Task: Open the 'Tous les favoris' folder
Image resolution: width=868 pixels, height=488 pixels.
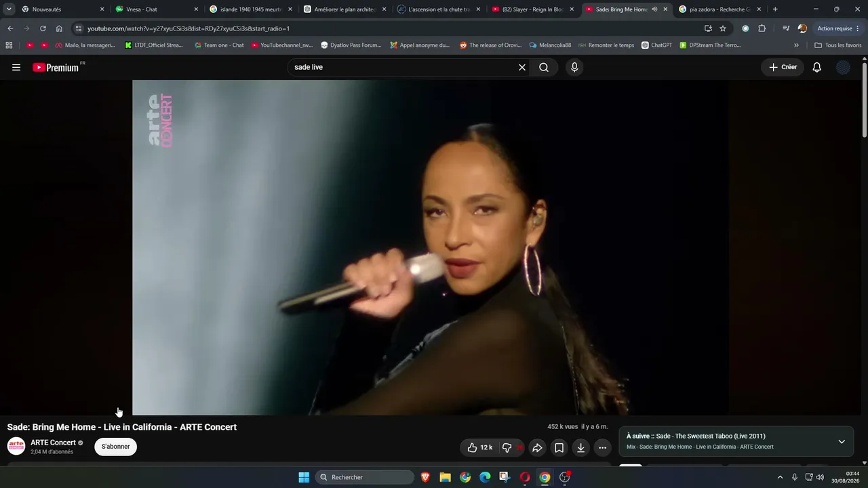Action: (837, 45)
